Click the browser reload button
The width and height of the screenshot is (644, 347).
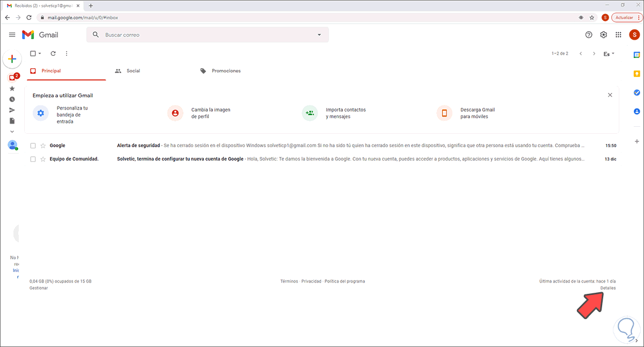tap(28, 17)
